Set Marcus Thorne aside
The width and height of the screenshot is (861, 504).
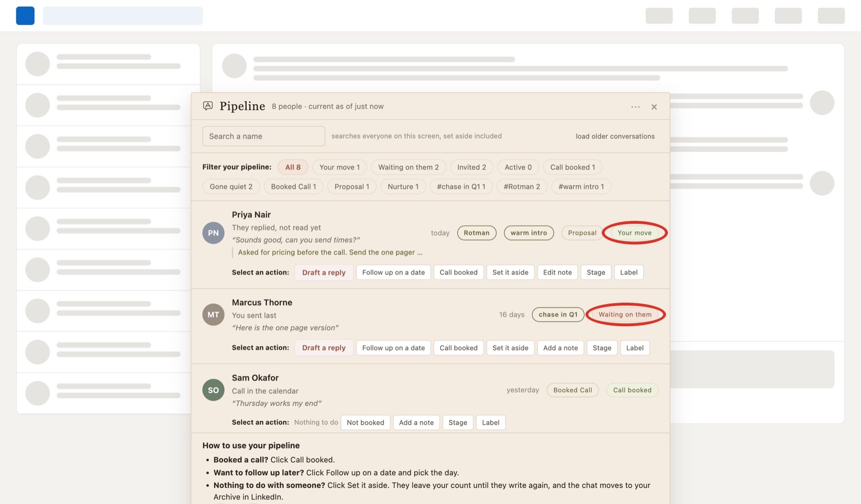(x=510, y=348)
